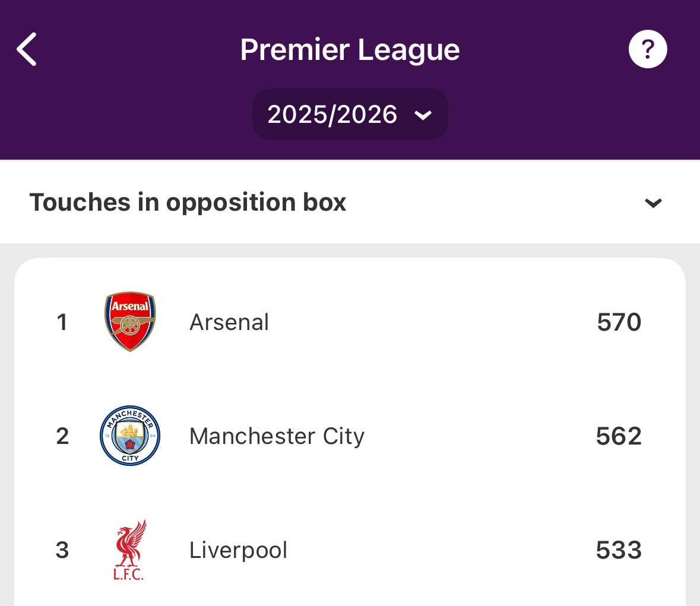This screenshot has width=700, height=606.
Task: Select the Touches in opposition box label
Action: coord(188,202)
